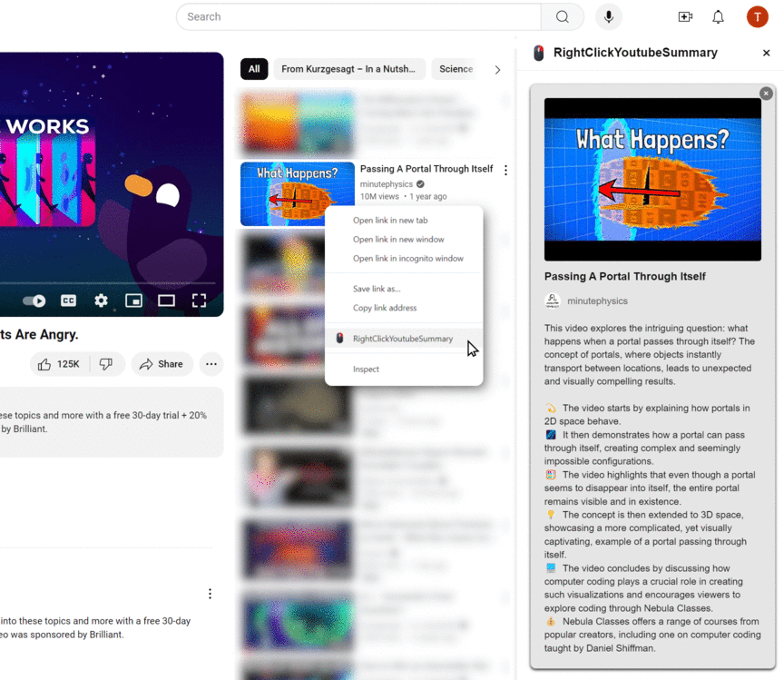The image size is (784, 680).
Task: Click the '10M views' text
Action: pyautogui.click(x=379, y=197)
